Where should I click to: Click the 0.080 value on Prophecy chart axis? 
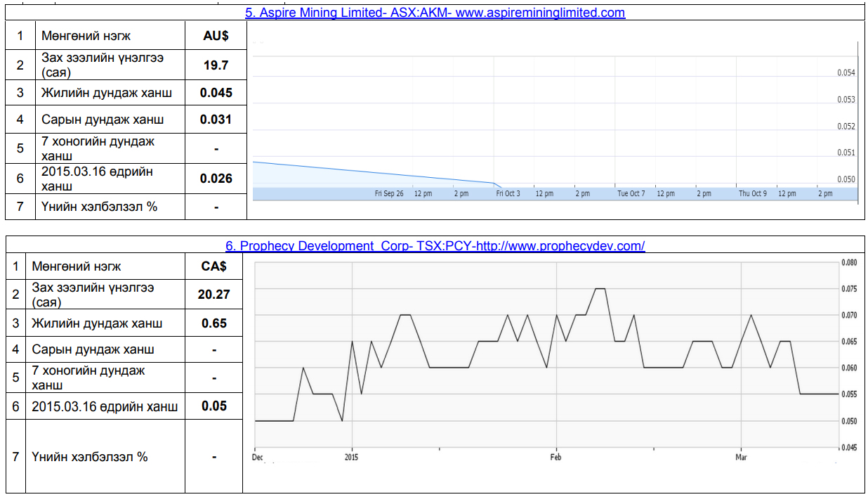coord(848,263)
